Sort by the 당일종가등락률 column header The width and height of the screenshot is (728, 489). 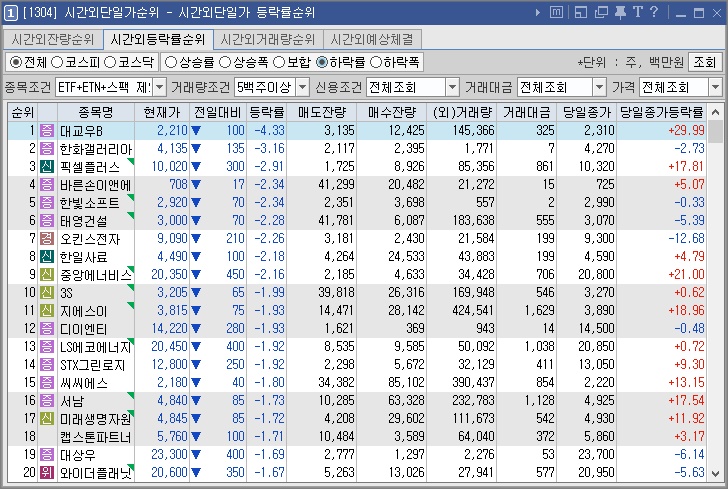[x=662, y=112]
